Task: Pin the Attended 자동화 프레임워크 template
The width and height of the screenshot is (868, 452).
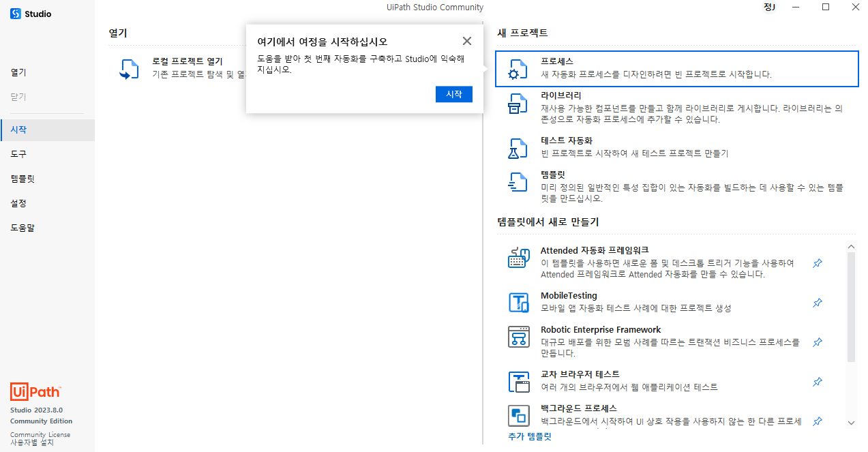Action: click(818, 263)
